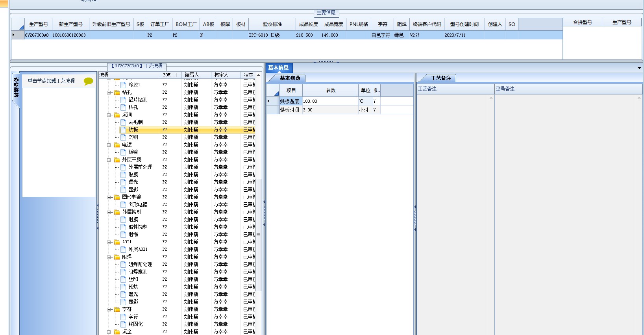Click the 型号创建时间 column header
Viewport: 644px width, 335px height.
click(464, 24)
